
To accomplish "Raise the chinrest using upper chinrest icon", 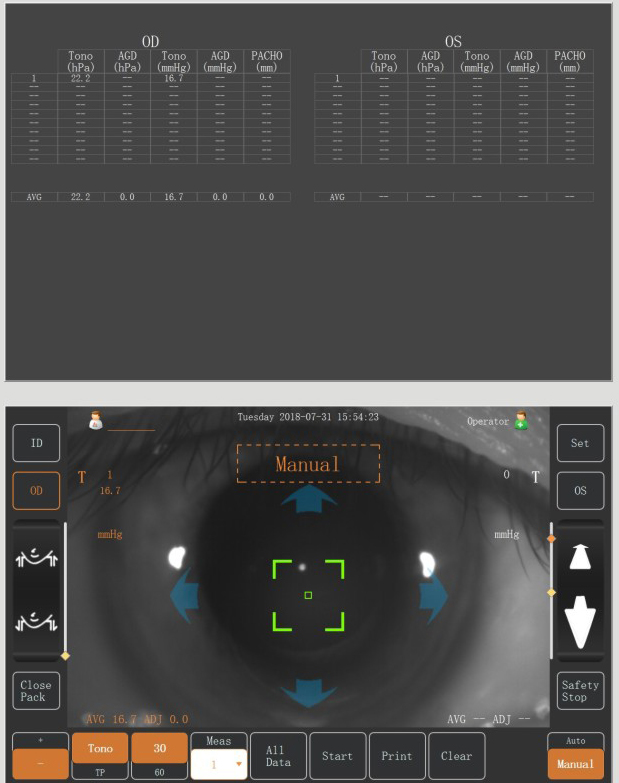I will tap(36, 557).
